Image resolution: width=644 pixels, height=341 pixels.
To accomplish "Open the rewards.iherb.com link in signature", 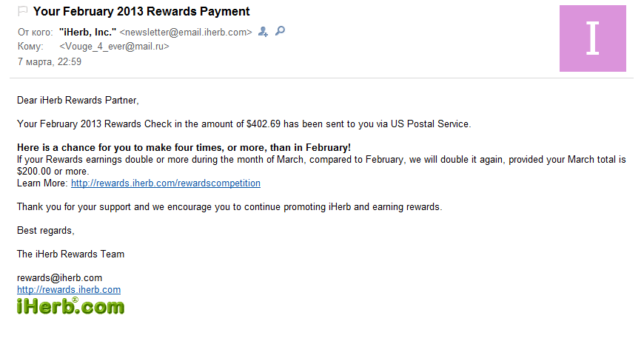I will (x=69, y=289).
